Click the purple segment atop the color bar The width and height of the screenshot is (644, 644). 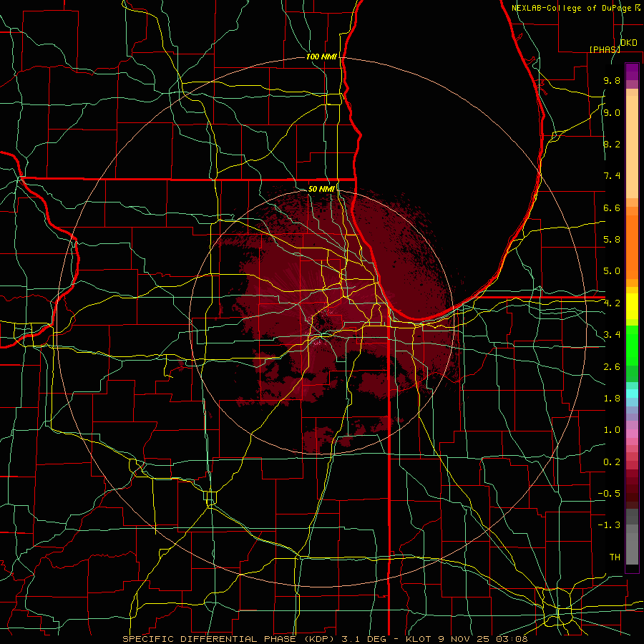pyautogui.click(x=632, y=72)
